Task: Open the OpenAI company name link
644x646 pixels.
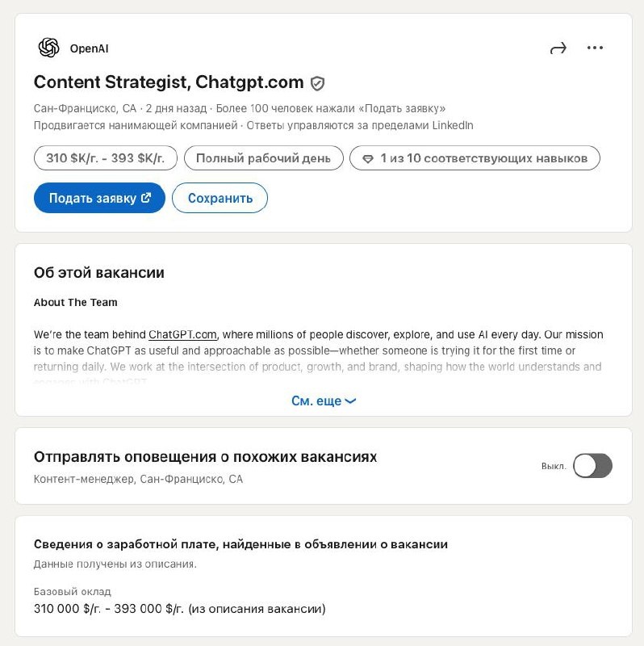Action: [x=89, y=48]
